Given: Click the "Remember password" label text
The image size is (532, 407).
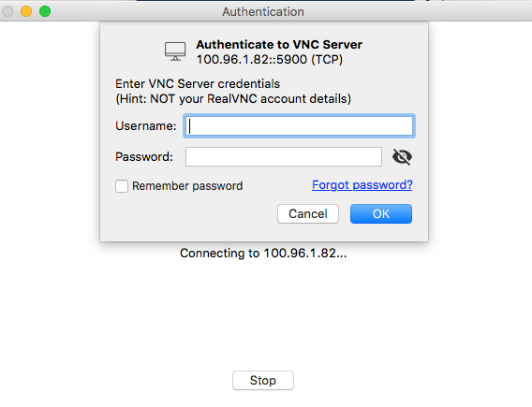Looking at the screenshot, I should tap(187, 186).
